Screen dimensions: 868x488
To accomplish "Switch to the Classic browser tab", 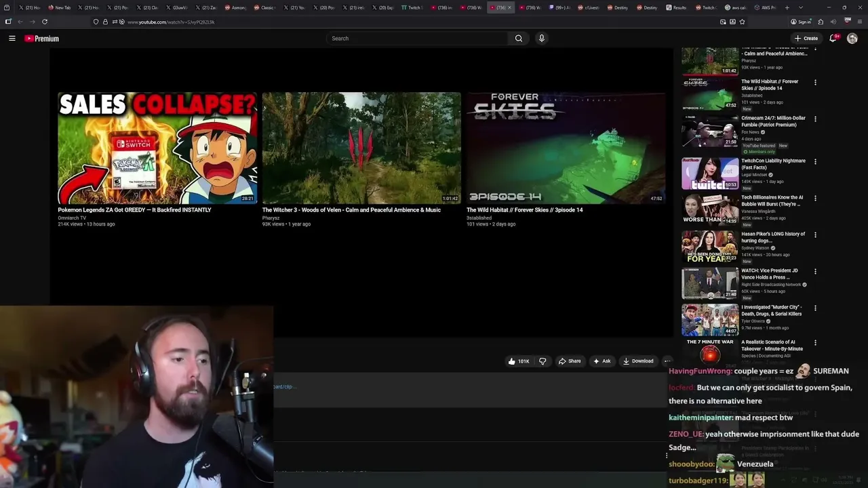I will click(265, 7).
